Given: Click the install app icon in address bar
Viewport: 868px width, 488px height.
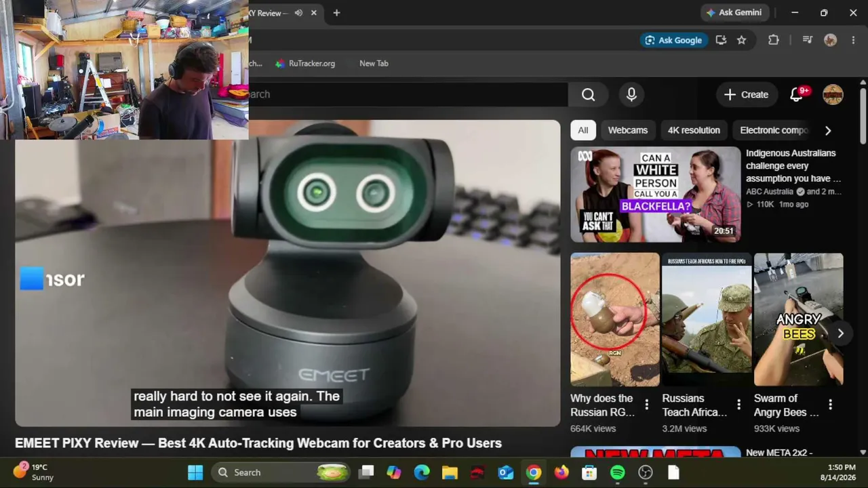Looking at the screenshot, I should click(x=721, y=40).
